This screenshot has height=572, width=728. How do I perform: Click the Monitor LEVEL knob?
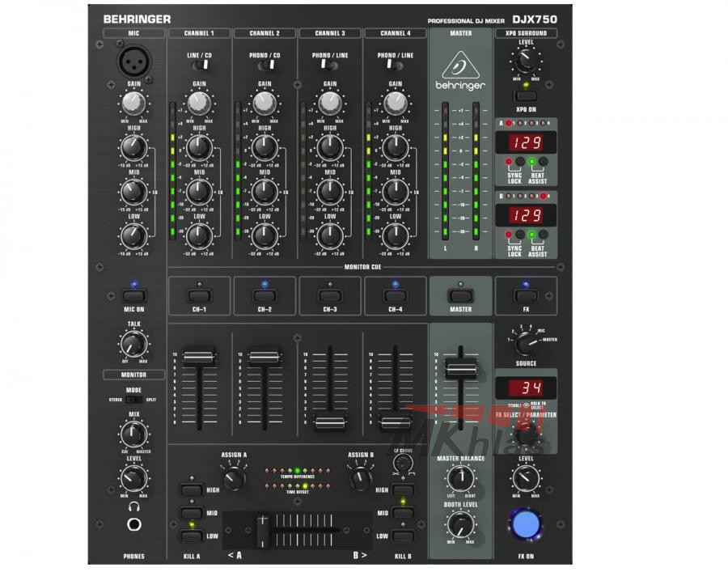coord(133,478)
